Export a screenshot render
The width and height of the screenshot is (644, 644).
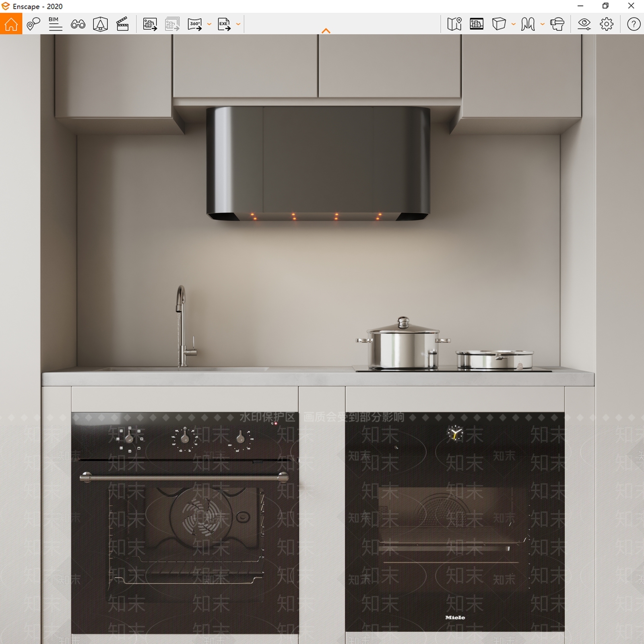[150, 24]
